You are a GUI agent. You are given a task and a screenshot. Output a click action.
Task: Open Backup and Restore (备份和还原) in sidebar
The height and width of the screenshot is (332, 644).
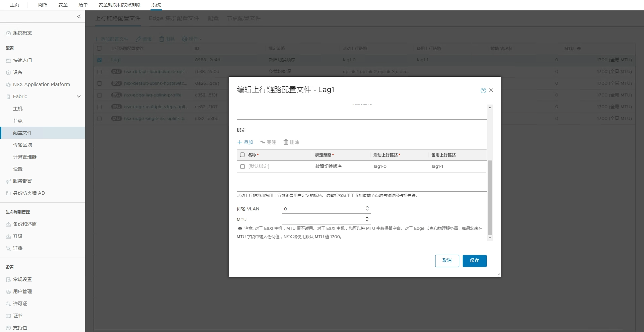(24, 224)
